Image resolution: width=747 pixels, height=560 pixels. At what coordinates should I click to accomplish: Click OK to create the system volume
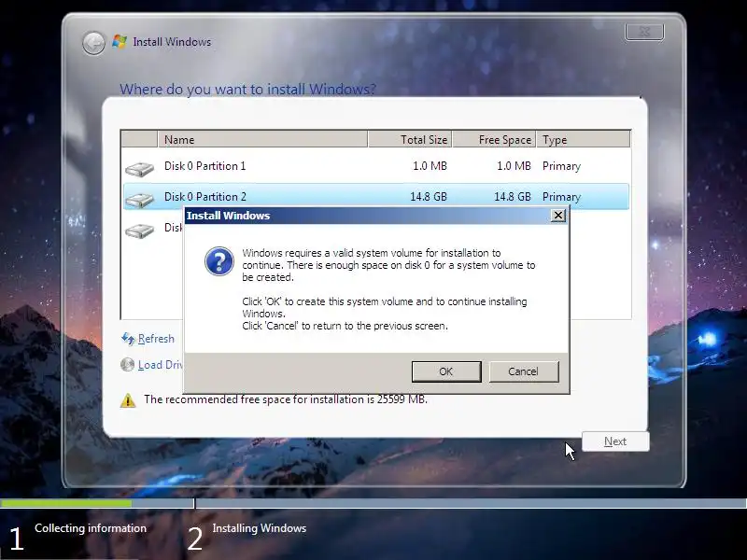[x=446, y=371]
